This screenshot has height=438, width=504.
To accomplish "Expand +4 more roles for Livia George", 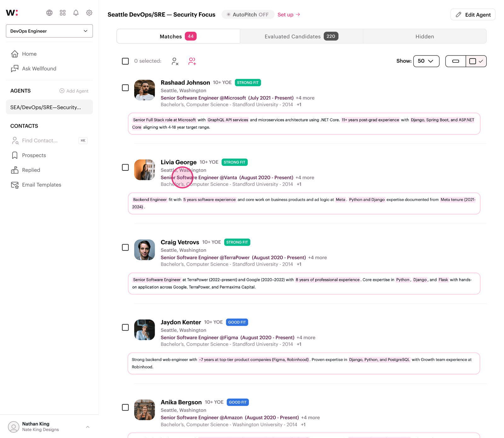I will (x=305, y=178).
